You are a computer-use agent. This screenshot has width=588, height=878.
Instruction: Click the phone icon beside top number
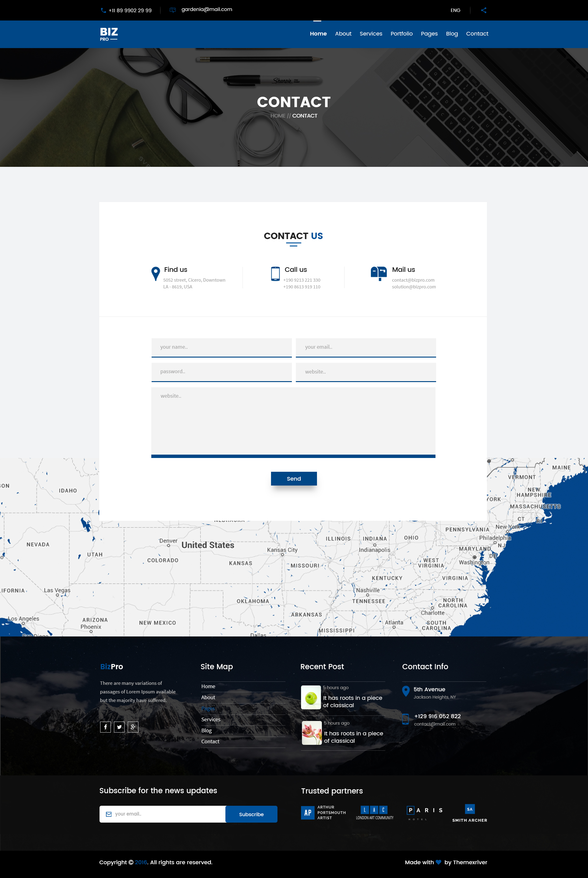click(103, 10)
